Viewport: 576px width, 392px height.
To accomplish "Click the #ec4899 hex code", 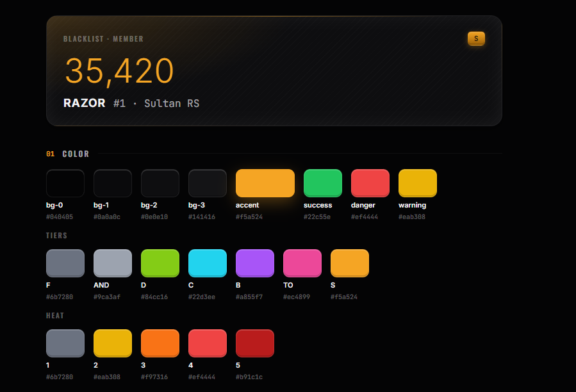I will (297, 297).
